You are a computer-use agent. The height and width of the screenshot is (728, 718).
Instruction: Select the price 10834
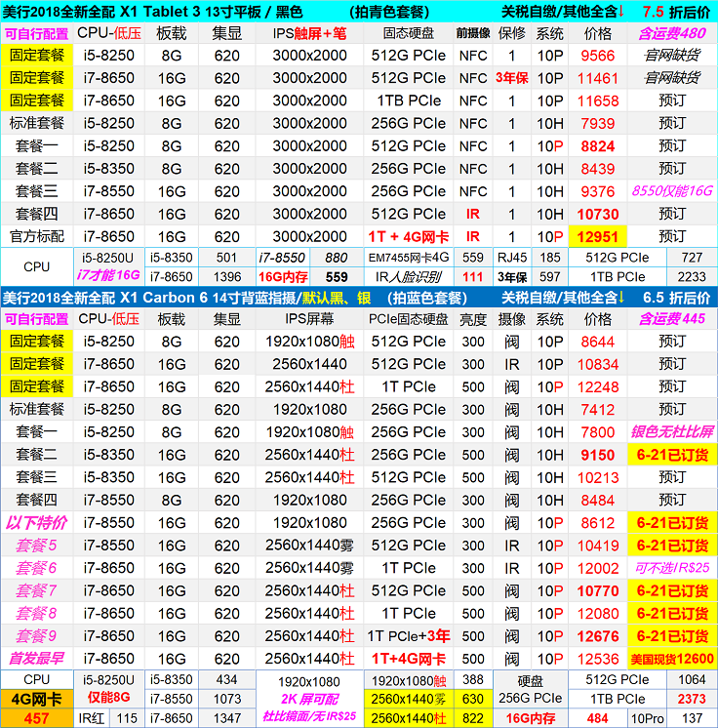tap(597, 364)
